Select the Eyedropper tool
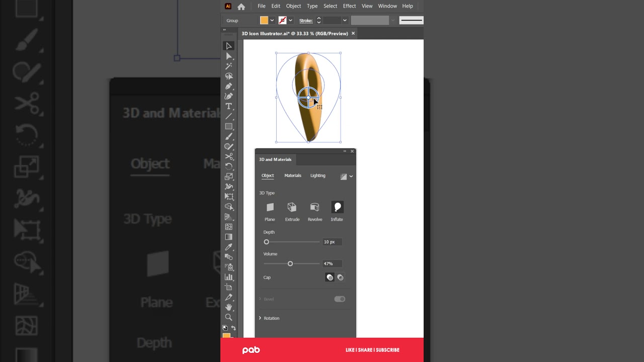 pyautogui.click(x=229, y=247)
